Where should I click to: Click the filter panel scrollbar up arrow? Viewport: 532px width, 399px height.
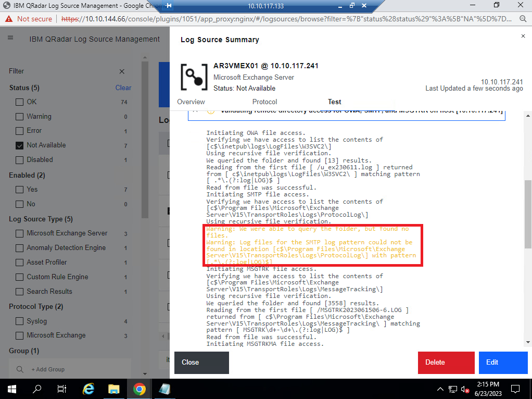click(145, 57)
